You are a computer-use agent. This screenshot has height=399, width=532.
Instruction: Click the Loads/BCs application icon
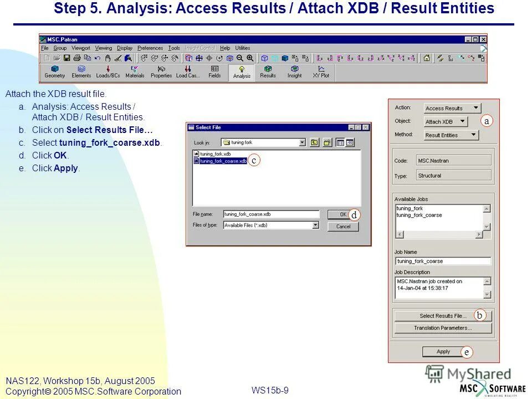[x=109, y=71]
